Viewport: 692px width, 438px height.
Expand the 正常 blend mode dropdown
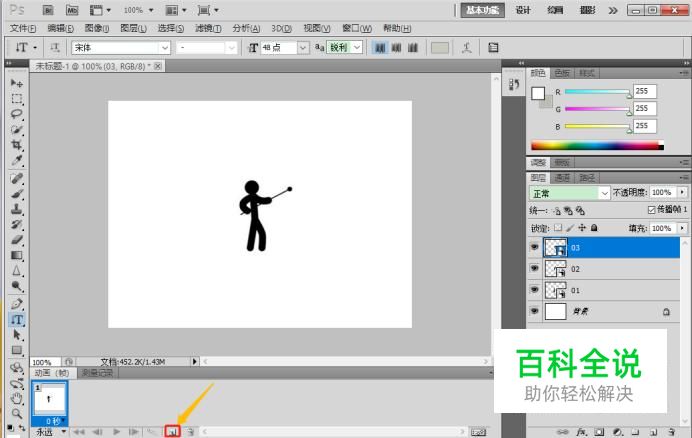click(x=604, y=192)
